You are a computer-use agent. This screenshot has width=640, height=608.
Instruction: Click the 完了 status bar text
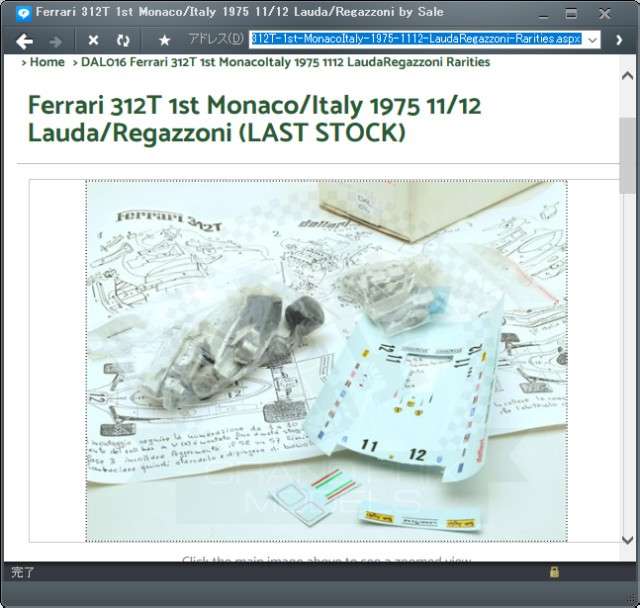click(22, 572)
